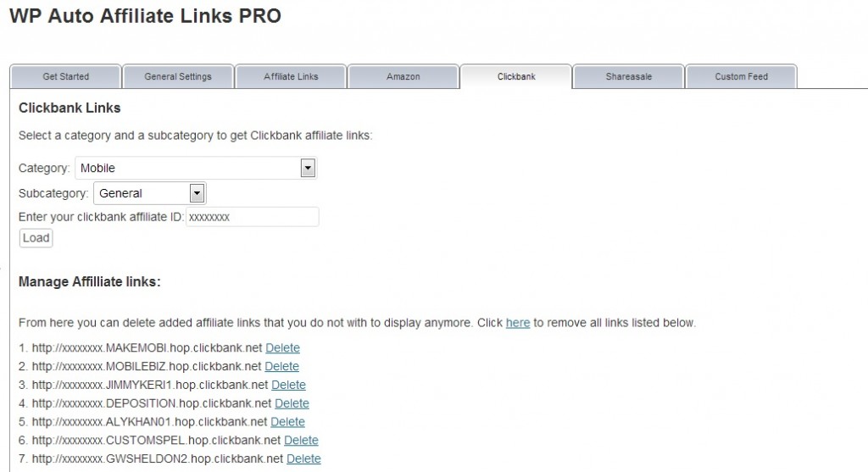868x472 pixels.
Task: Delete the MOBILEBIZ affiliate link
Action: click(281, 366)
